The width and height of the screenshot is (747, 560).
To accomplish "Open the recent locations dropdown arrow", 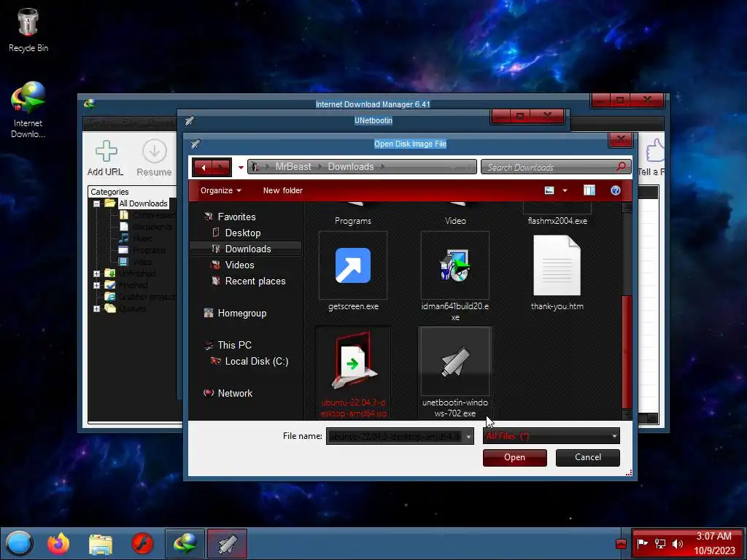I will pos(241,167).
